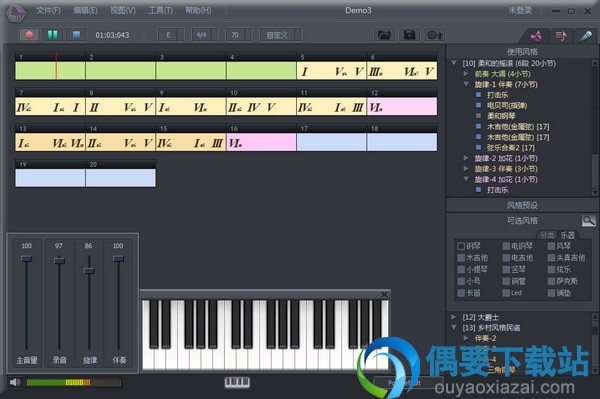Click the red playhead marker in measure 1
Image resolution: width=600 pixels, height=399 pixels.
pyautogui.click(x=56, y=67)
